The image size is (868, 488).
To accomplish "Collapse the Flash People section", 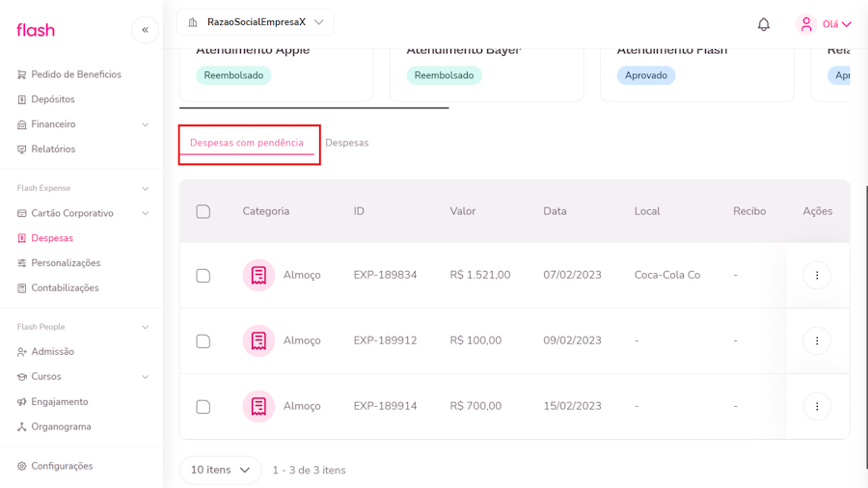I will tap(145, 328).
